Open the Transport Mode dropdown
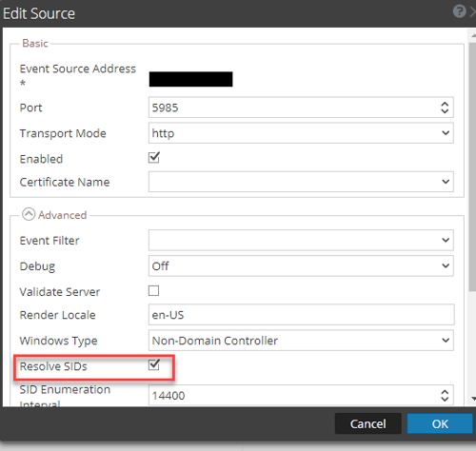The image size is (476, 451). pos(301,133)
